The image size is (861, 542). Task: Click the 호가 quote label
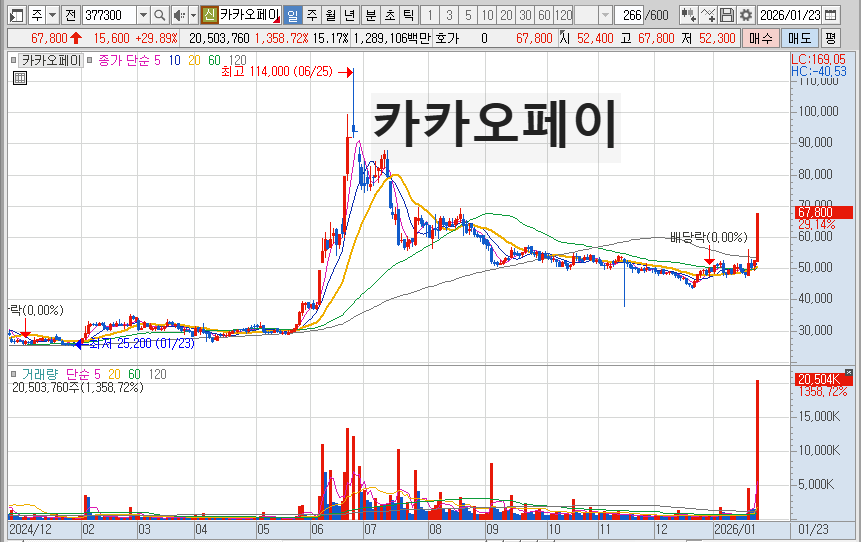(x=446, y=38)
